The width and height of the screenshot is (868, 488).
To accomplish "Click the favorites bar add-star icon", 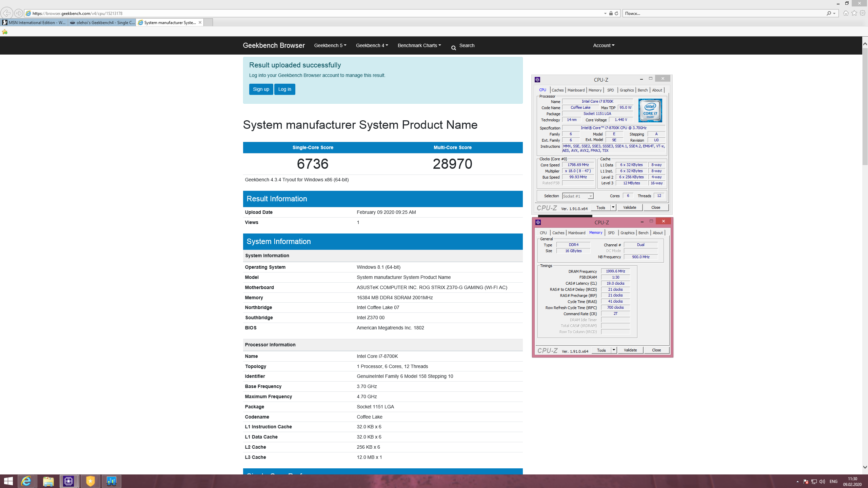I will pyautogui.click(x=5, y=32).
